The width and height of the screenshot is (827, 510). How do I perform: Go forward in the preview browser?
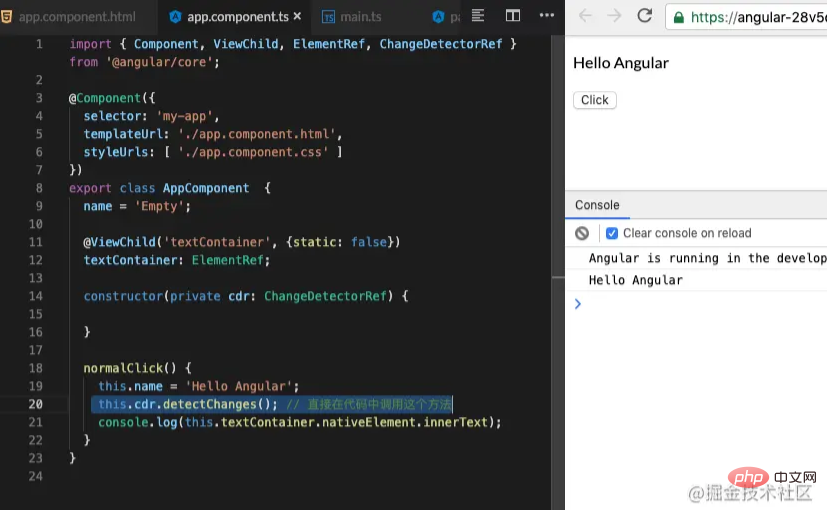614,16
